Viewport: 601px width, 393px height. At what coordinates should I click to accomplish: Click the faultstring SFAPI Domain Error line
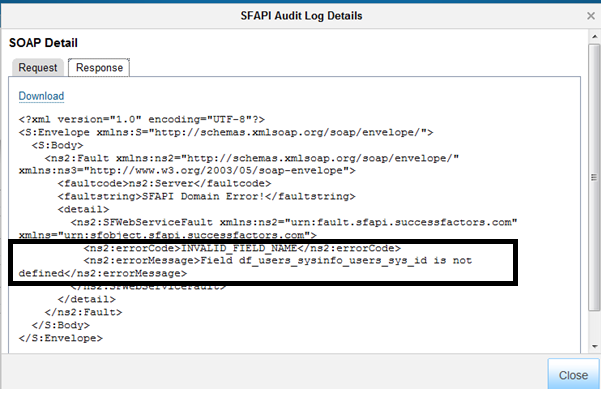(207, 196)
